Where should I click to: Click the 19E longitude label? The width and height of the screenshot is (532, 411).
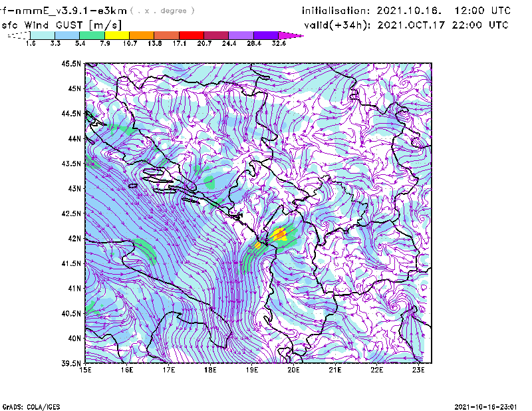[x=252, y=370]
